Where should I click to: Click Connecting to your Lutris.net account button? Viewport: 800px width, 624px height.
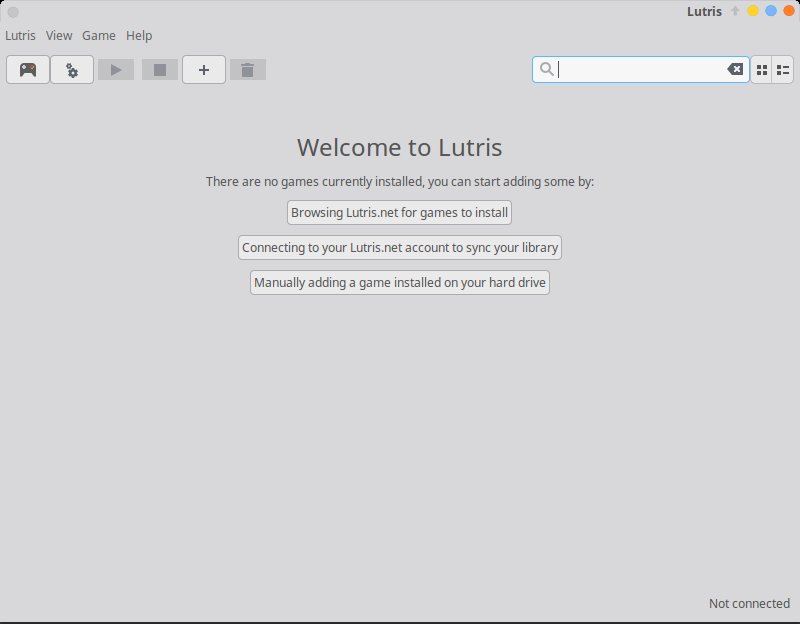400,247
